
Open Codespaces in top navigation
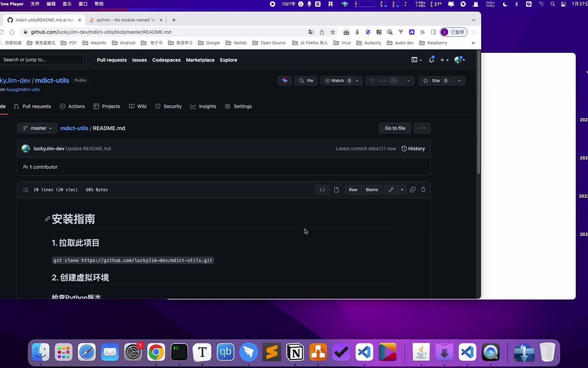click(x=166, y=60)
